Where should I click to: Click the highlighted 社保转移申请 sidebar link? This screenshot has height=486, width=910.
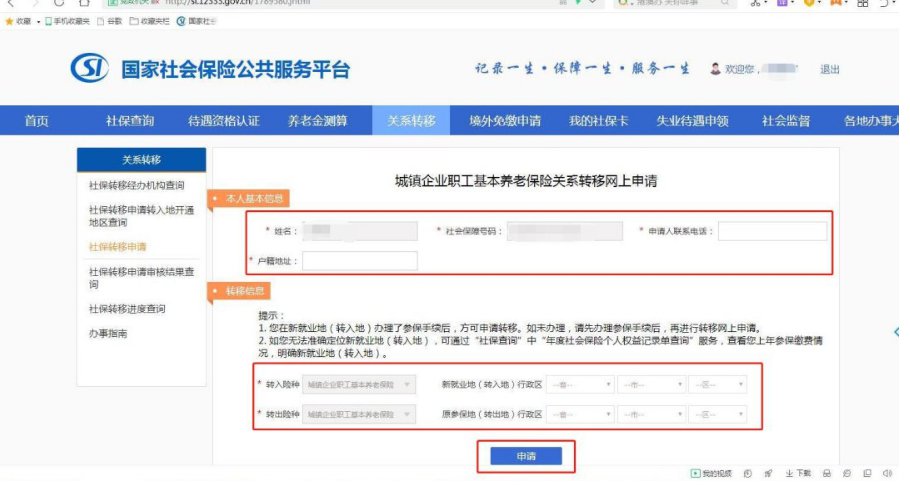coord(117,247)
